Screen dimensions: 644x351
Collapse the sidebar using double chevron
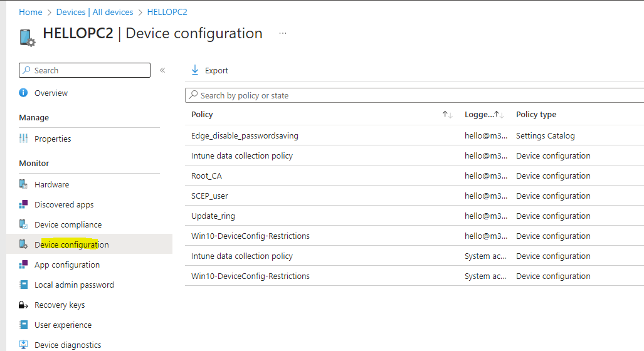tap(162, 70)
